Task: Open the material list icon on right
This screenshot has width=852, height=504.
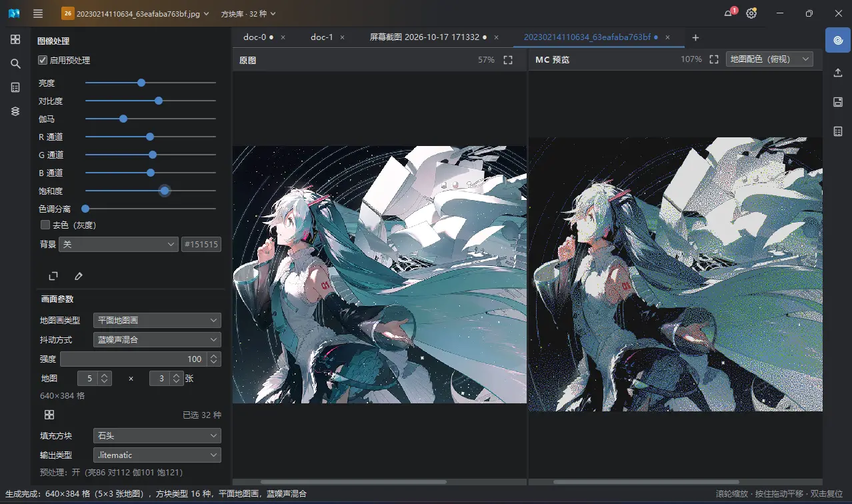Action: (x=838, y=131)
